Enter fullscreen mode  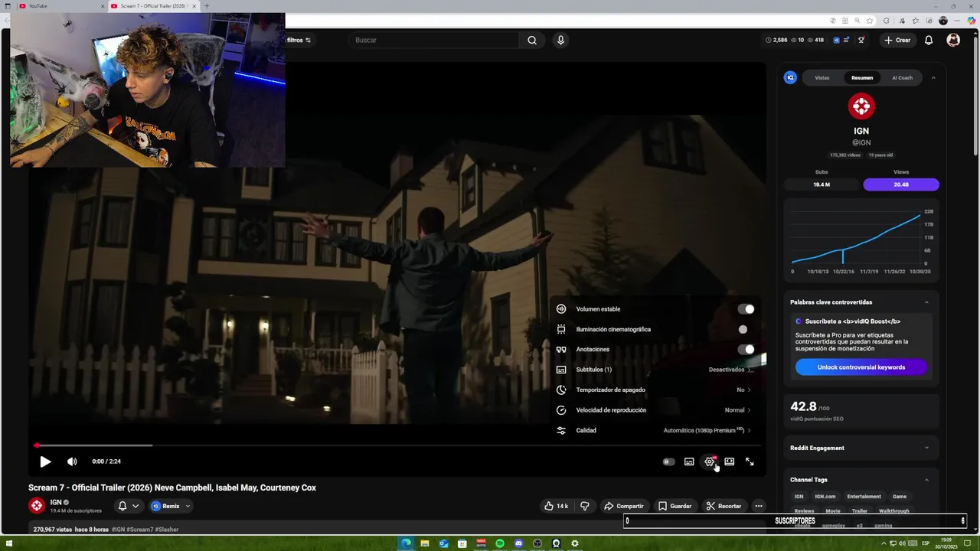click(750, 461)
